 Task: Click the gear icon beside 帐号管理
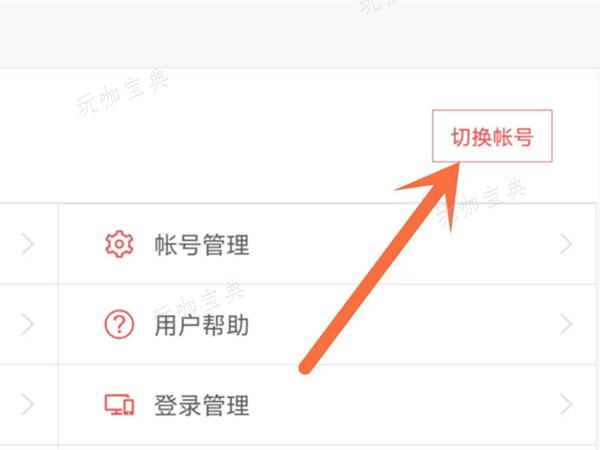[x=119, y=244]
